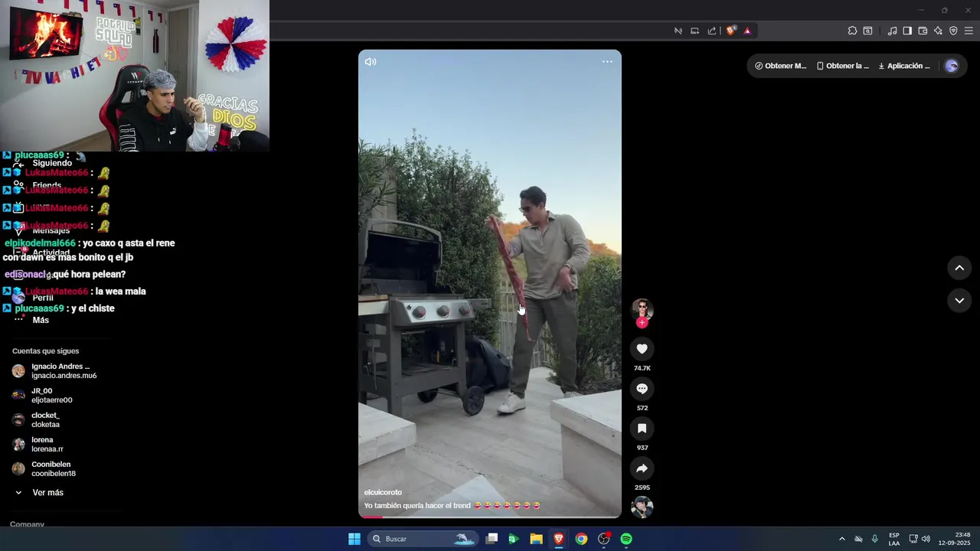This screenshot has width=980, height=551.
Task: Open Google Chrome from the taskbar
Action: 581,539
